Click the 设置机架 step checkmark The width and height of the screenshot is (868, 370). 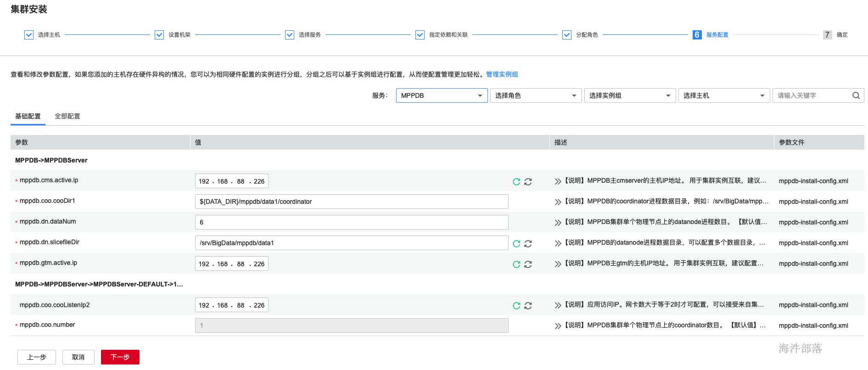pos(159,35)
